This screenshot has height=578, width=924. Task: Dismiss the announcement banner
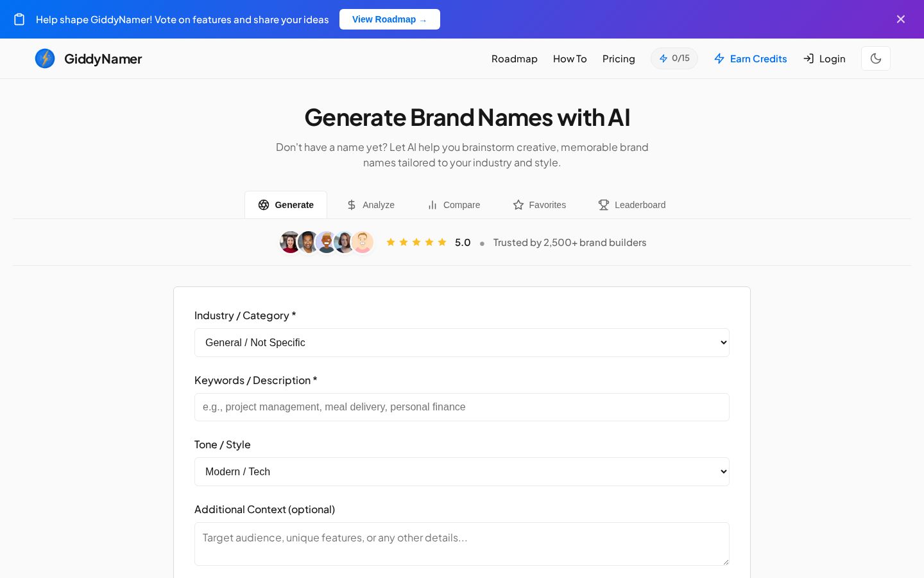[x=901, y=19]
